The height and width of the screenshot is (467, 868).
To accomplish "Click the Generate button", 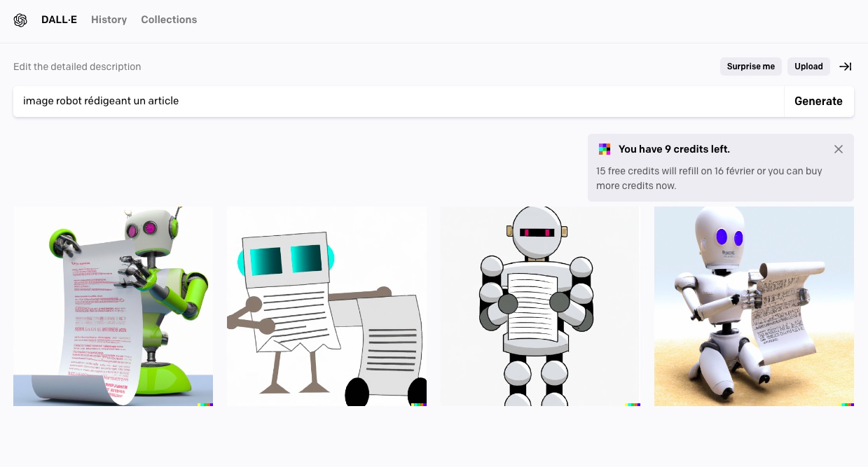I will [818, 102].
